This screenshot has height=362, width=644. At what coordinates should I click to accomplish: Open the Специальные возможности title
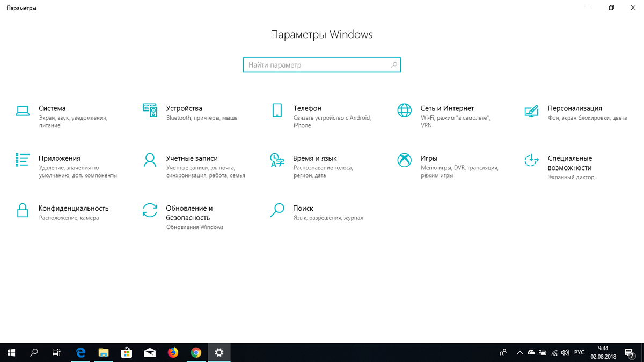pyautogui.click(x=570, y=163)
